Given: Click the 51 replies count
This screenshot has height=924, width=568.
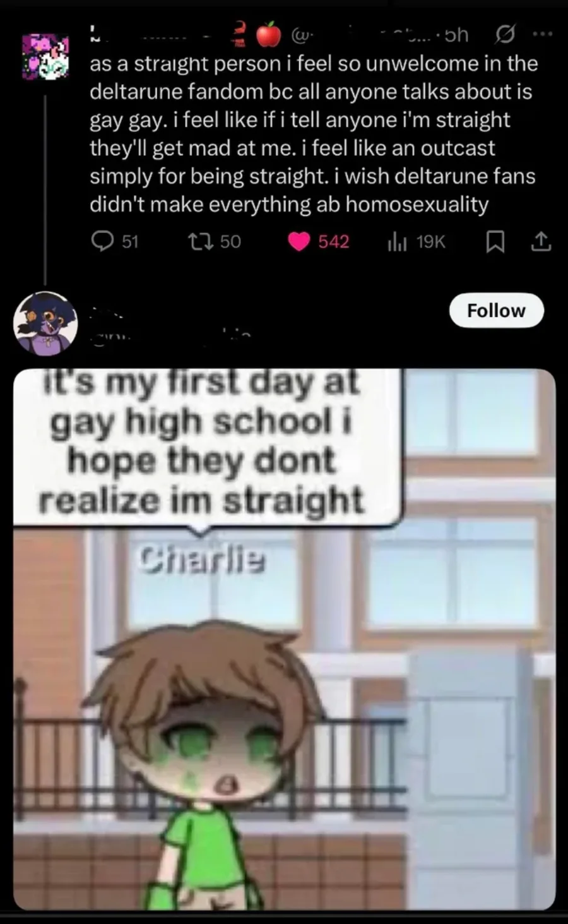Looking at the screenshot, I should (x=129, y=242).
